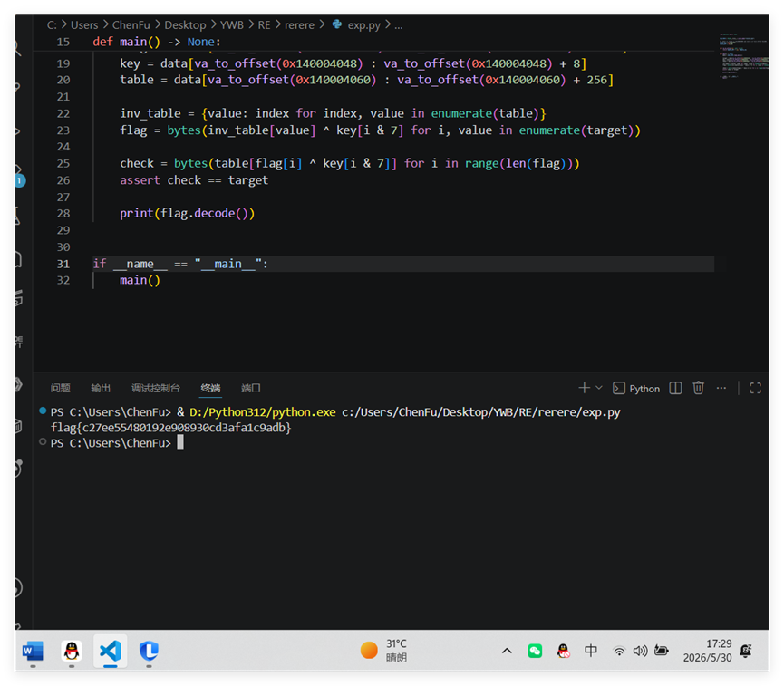Focus the terminal prompt cursor
This screenshot has height=686, width=784.
pos(180,442)
